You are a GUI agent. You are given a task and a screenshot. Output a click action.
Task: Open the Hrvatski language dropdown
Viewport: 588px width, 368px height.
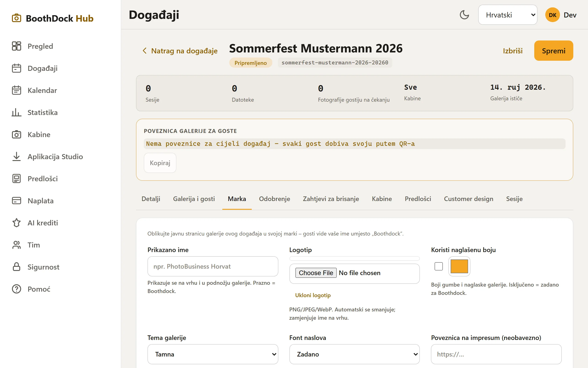(x=508, y=15)
